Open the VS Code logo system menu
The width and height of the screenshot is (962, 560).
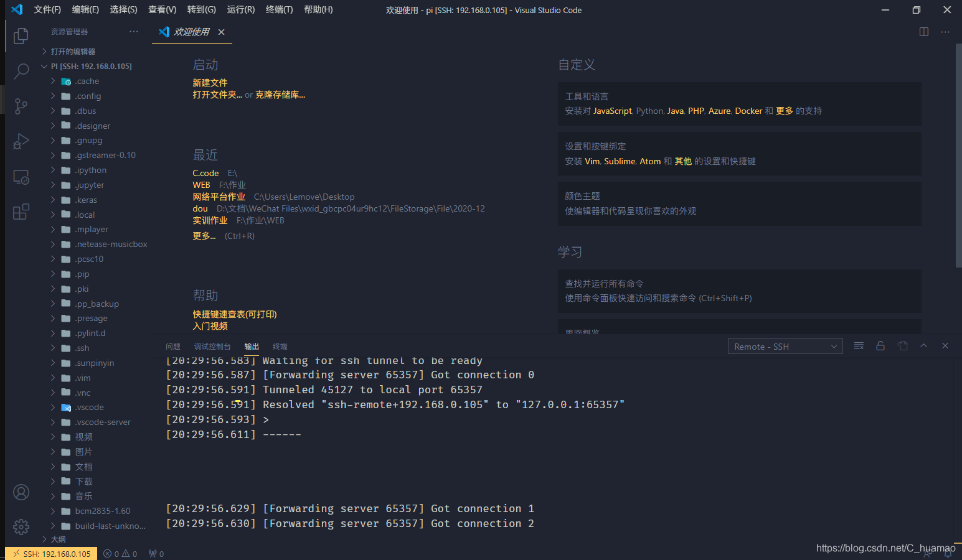pos(17,9)
